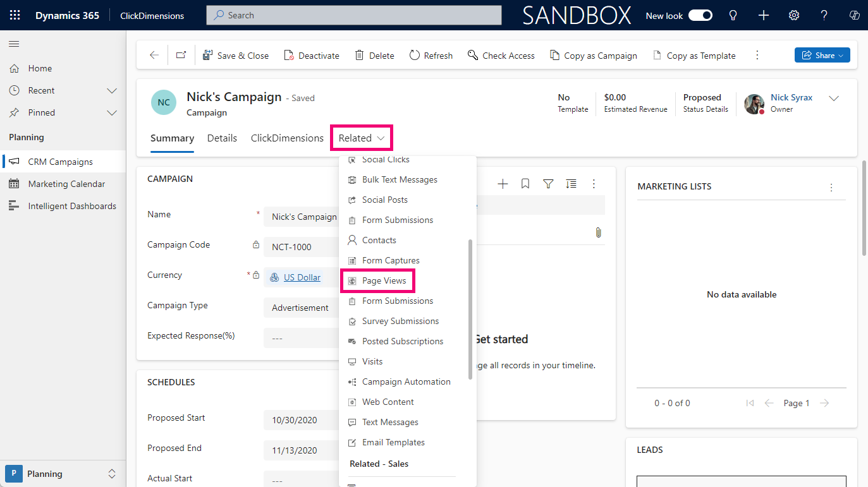Open the Nick Syrax owner link

[792, 97]
